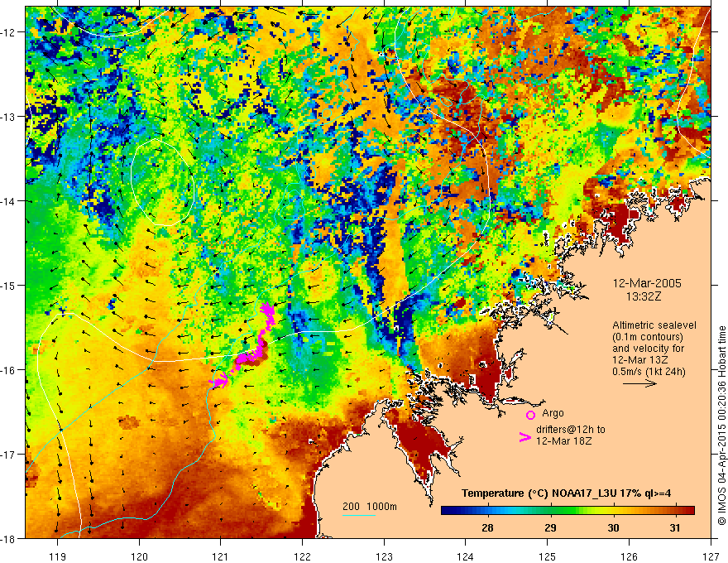Click longitude axis label 125
Viewport: 728px width, 563px height.
(x=548, y=557)
